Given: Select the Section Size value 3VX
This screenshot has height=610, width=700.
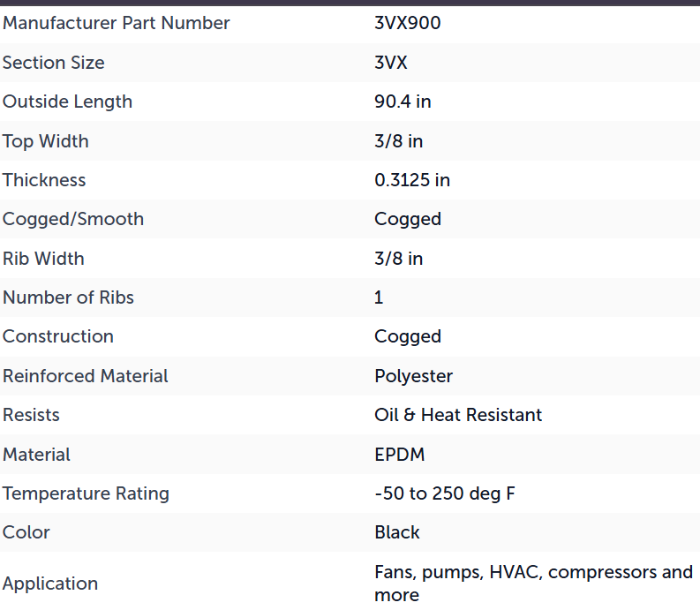Looking at the screenshot, I should tap(391, 63).
